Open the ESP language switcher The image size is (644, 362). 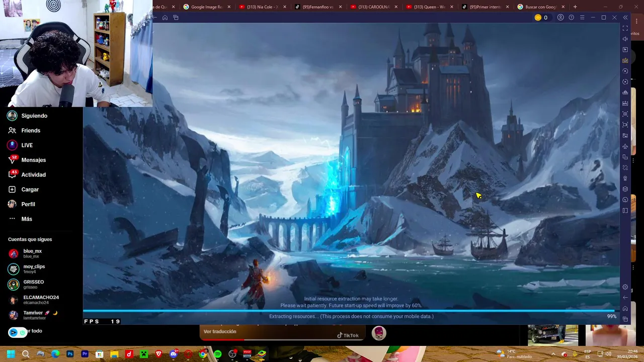[x=588, y=354]
